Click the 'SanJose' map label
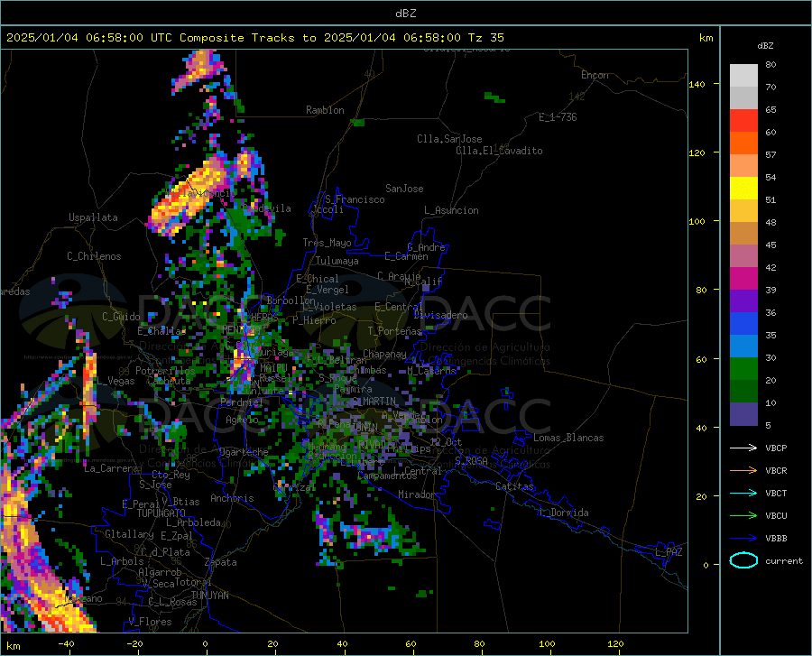Screen dimensions: 812x656 404,189
